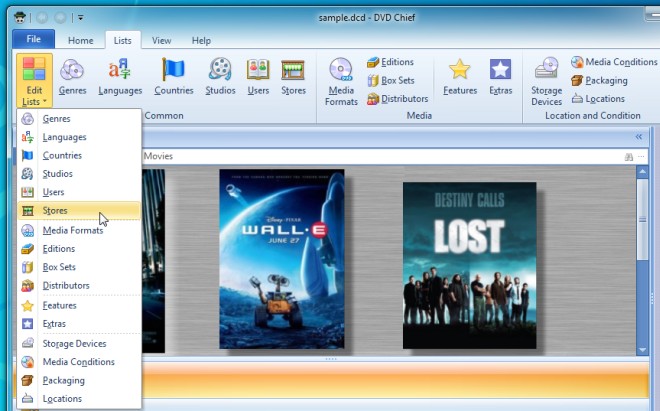660x411 pixels.
Task: Click the DVD Chief application icon
Action: click(x=19, y=17)
